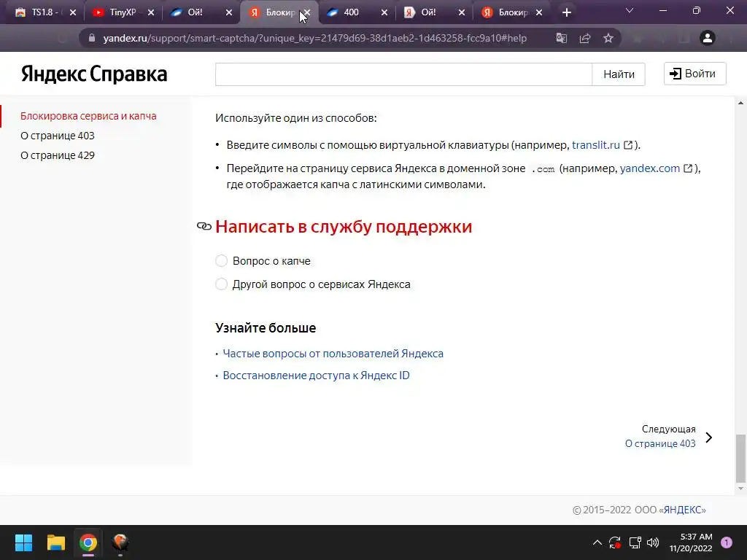
Task: Close the 400 tab
Action: (x=384, y=12)
